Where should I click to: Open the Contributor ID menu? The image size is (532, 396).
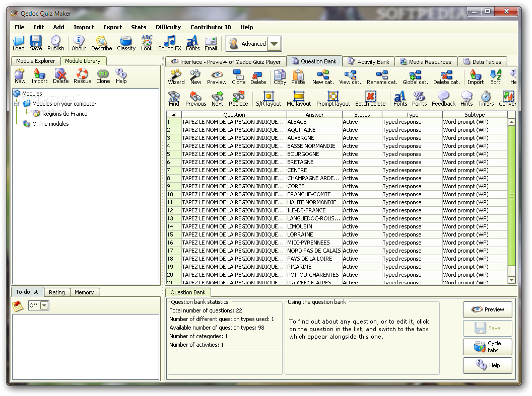211,27
